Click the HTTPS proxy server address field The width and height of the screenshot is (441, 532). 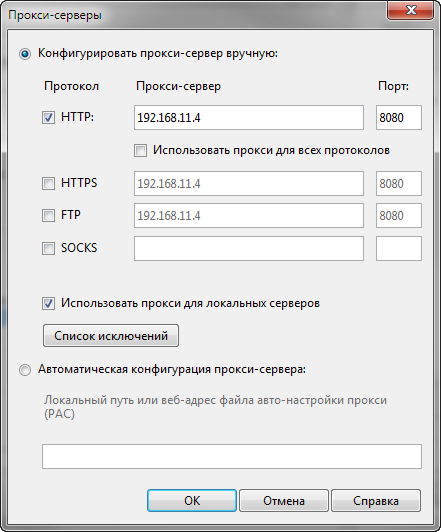tap(249, 184)
